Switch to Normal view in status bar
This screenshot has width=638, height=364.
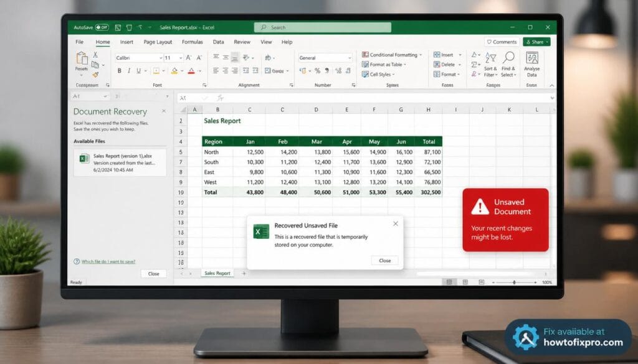pos(449,282)
